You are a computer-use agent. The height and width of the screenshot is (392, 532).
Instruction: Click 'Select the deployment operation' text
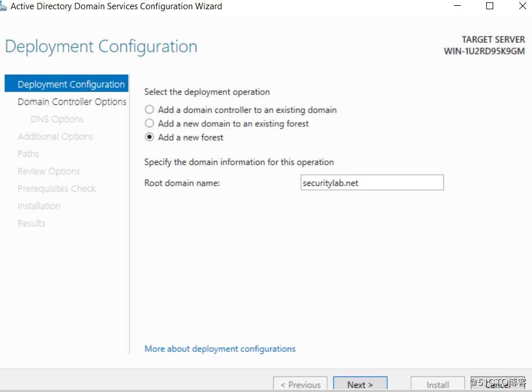pyautogui.click(x=207, y=92)
